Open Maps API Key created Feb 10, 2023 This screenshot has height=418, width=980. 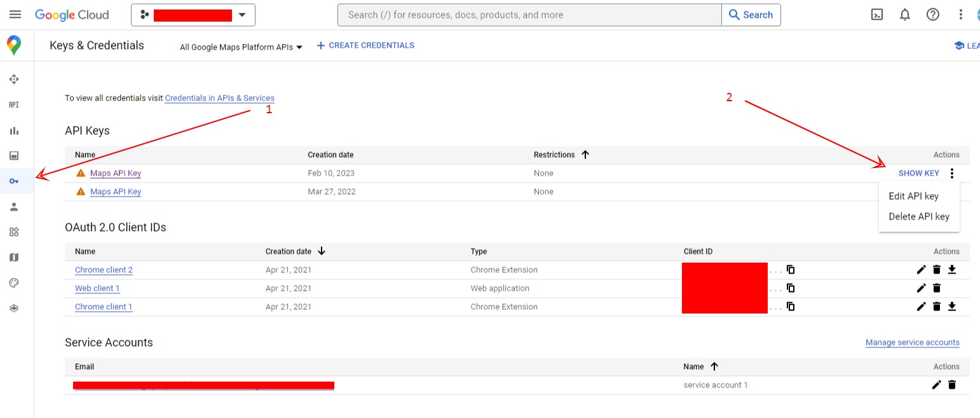(x=116, y=173)
